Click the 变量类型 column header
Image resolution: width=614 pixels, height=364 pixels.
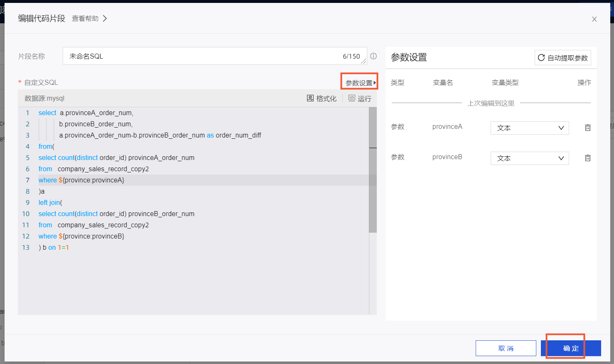[505, 83]
